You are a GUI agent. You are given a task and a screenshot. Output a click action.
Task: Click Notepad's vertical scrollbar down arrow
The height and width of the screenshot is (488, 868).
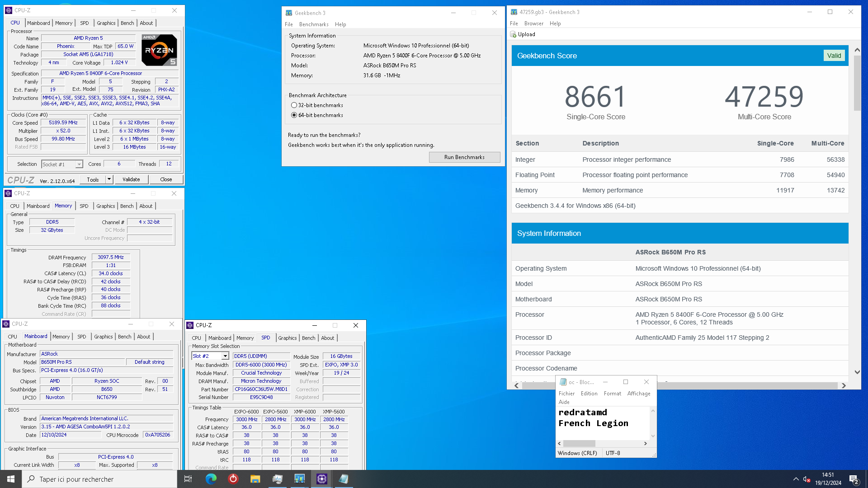653,436
